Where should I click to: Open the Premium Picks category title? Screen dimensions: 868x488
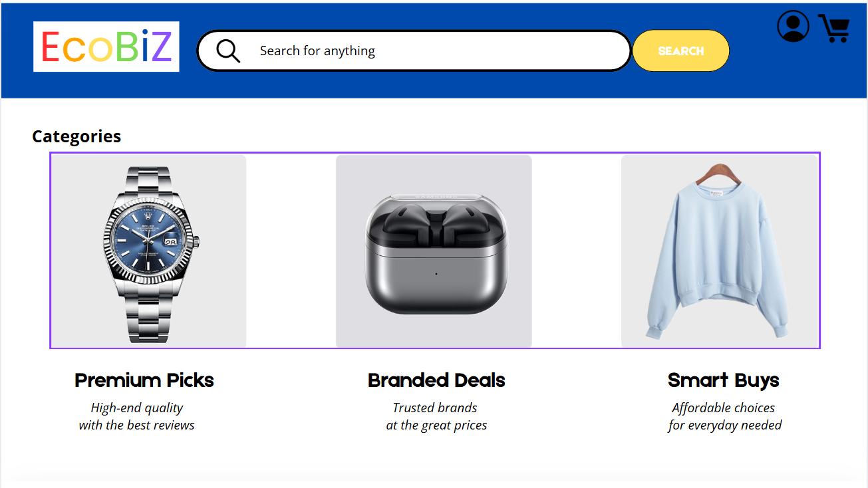click(144, 380)
